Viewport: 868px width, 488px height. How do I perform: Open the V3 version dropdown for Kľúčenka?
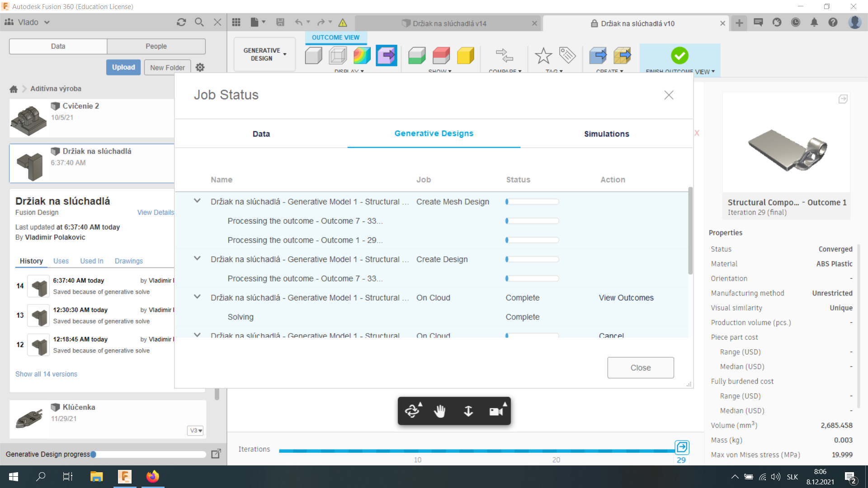tap(196, 431)
